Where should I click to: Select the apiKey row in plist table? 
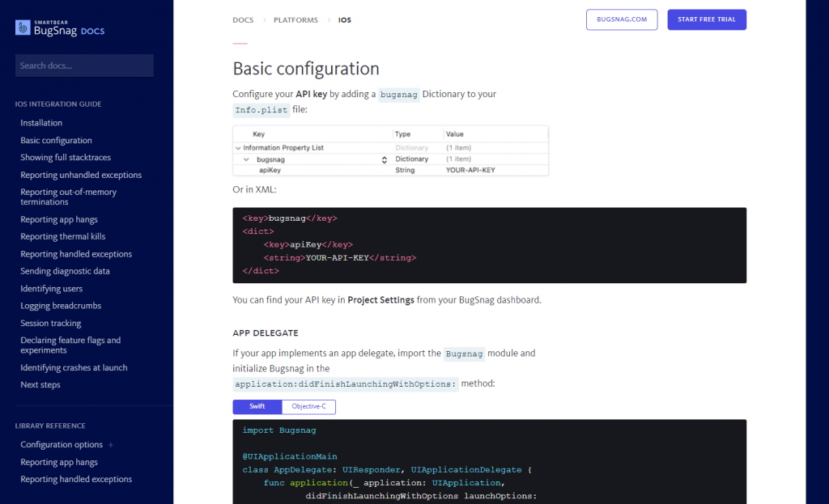pyautogui.click(x=391, y=170)
